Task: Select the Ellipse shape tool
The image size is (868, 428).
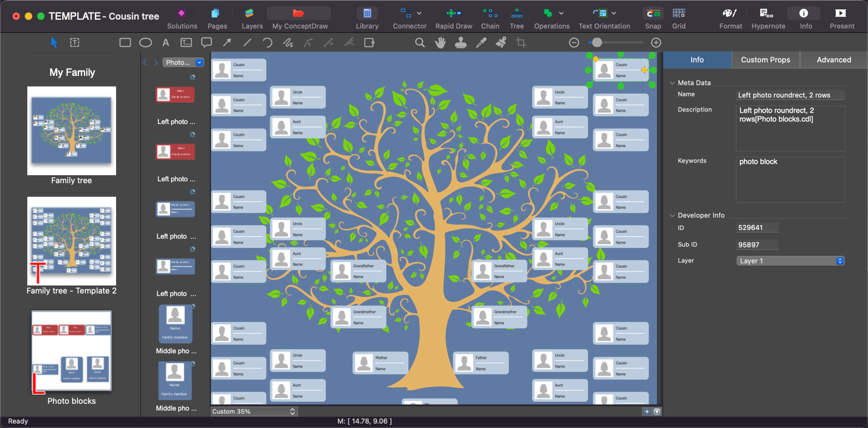Action: [x=146, y=43]
